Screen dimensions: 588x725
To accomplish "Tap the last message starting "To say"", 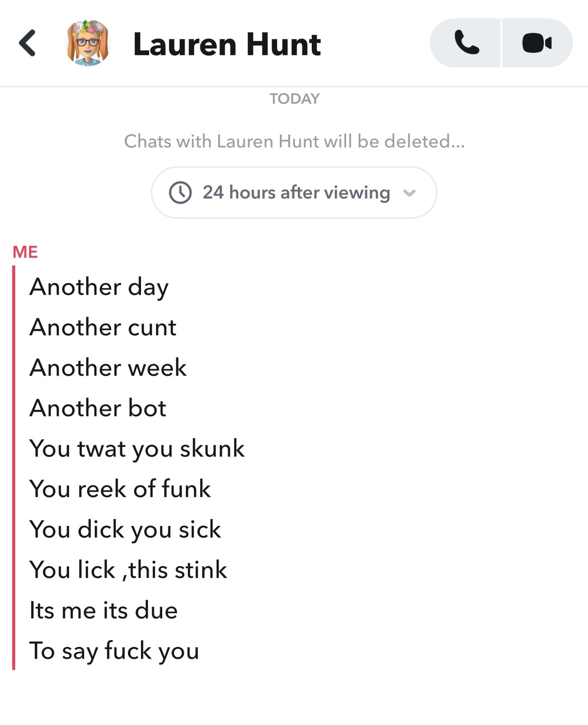I will coord(114,650).
